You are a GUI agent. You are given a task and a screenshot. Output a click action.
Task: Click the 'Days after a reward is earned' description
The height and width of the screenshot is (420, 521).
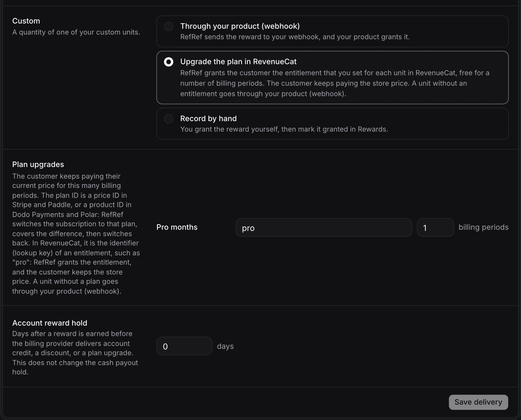click(x=75, y=353)
